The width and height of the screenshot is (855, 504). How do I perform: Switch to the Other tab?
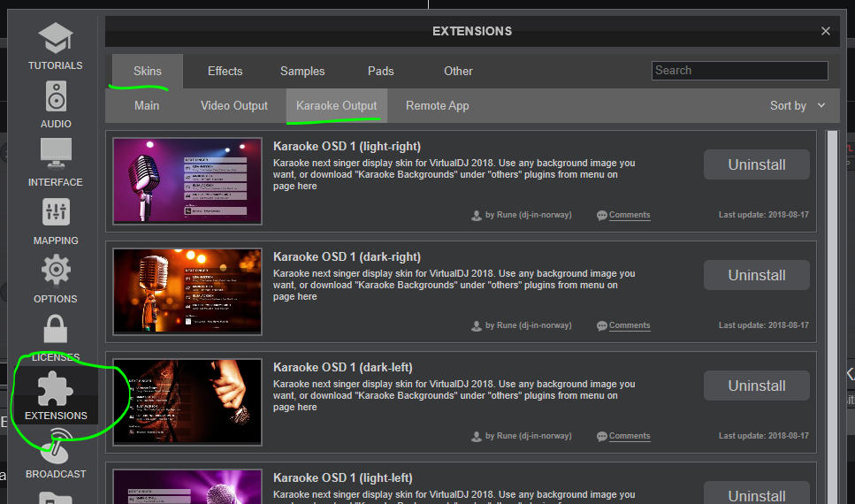pyautogui.click(x=458, y=71)
